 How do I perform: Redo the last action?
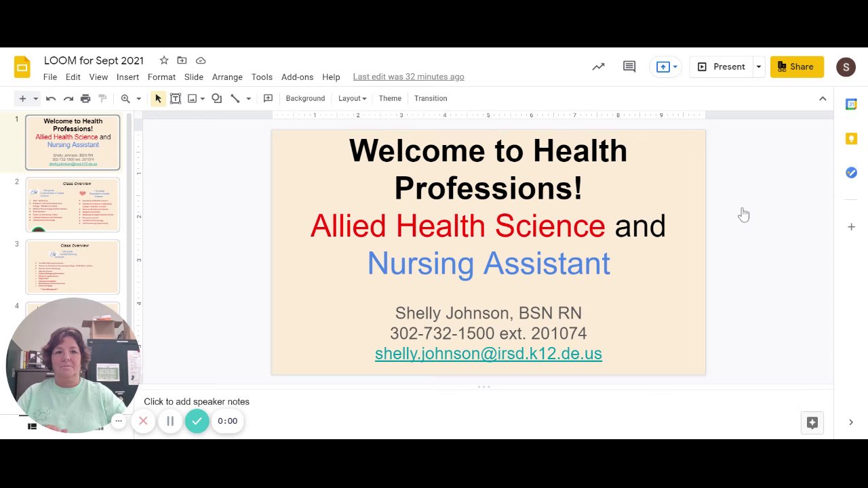pyautogui.click(x=68, y=98)
